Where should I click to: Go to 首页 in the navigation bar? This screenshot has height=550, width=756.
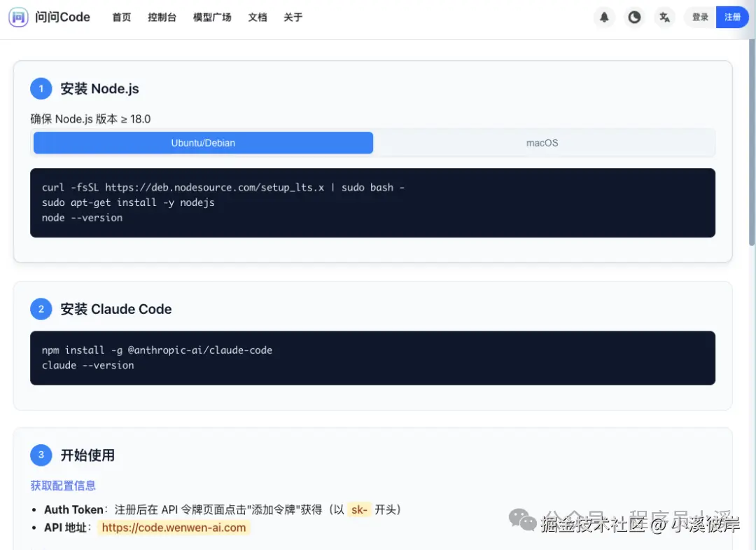point(121,17)
